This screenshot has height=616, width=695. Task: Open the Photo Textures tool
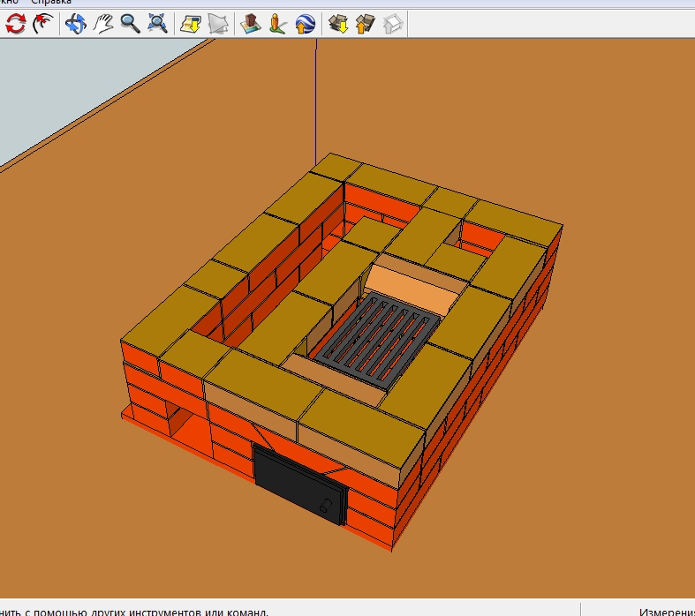coord(278,24)
